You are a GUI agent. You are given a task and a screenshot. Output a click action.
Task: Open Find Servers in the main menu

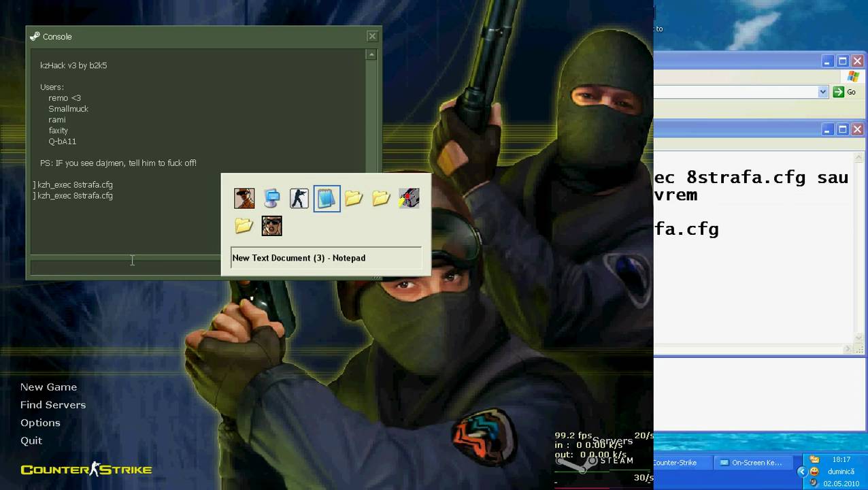click(53, 404)
